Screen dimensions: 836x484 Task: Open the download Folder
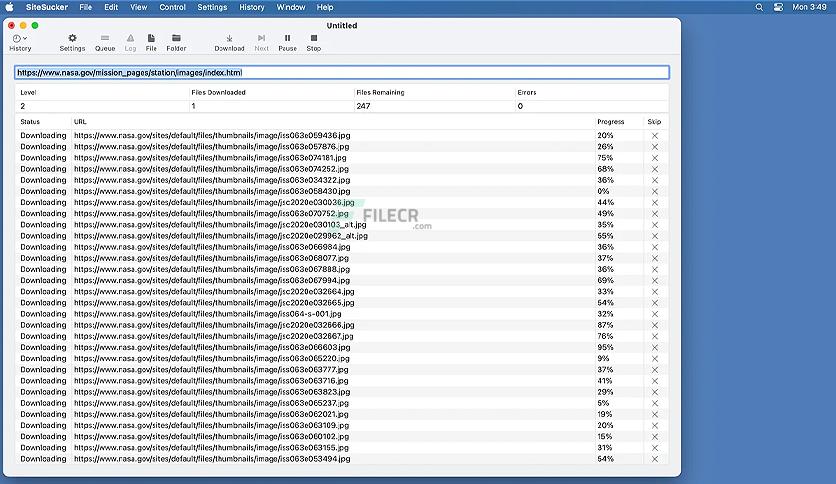click(x=176, y=43)
